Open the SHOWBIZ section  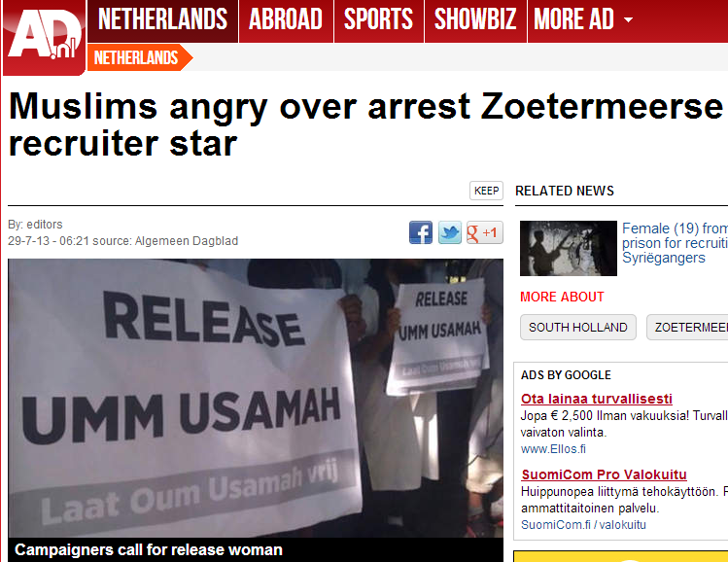click(x=475, y=20)
